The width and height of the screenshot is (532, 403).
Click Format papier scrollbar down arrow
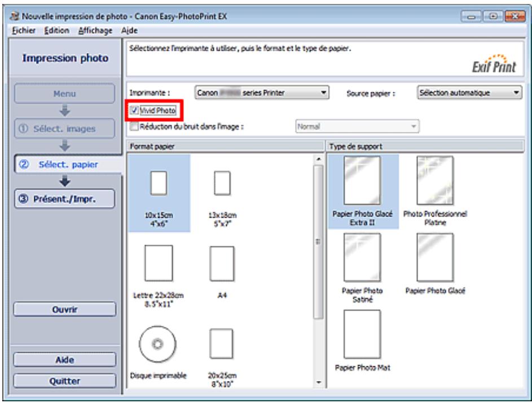coord(318,383)
